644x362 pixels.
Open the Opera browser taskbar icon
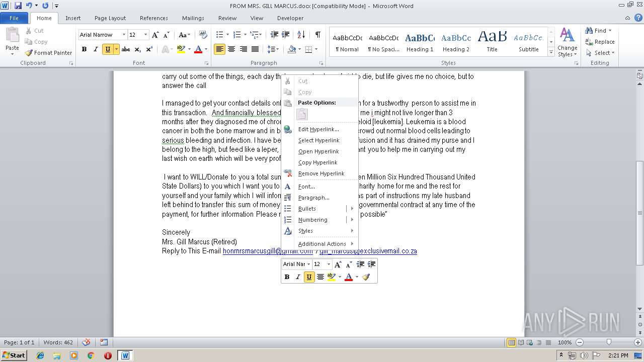(108, 355)
